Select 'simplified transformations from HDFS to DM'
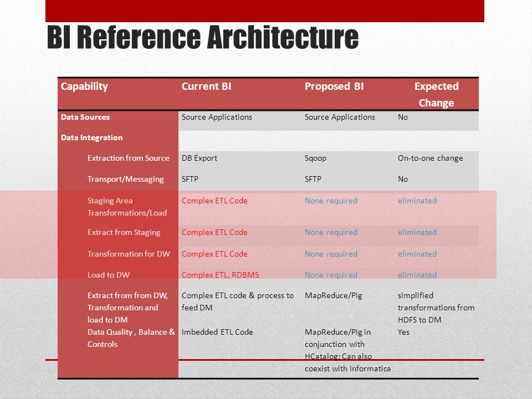532x399 pixels. (x=436, y=308)
